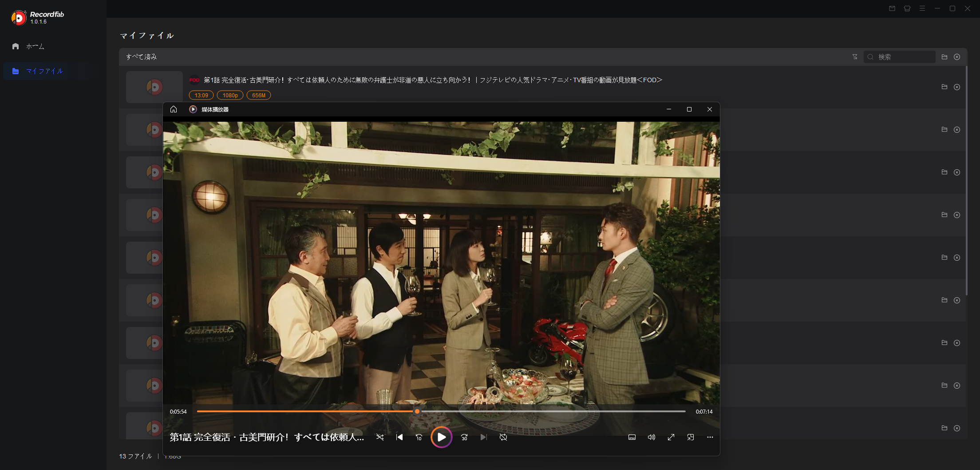Click the filter icon beside the search box
The height and width of the screenshot is (470, 980).
coord(855,57)
